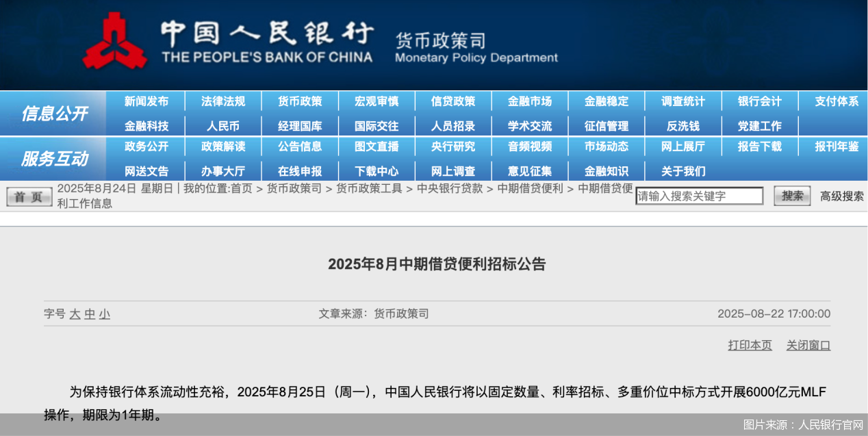Open 党建工作 menu item
The height and width of the screenshot is (436, 868).
tap(760, 126)
